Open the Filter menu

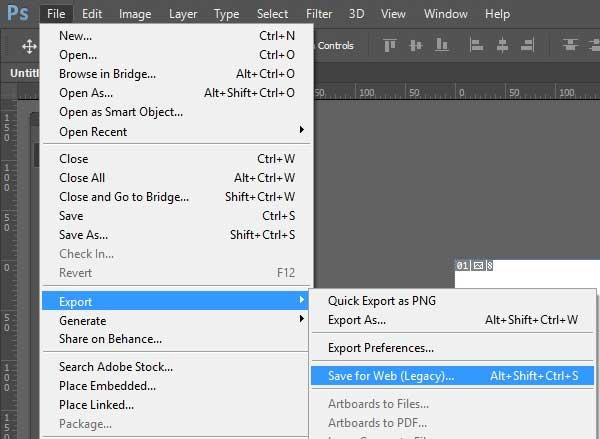[x=319, y=14]
